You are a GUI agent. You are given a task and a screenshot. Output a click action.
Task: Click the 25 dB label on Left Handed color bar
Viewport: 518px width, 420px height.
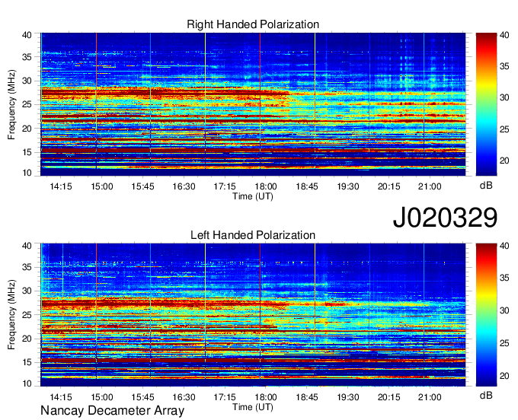click(504, 343)
